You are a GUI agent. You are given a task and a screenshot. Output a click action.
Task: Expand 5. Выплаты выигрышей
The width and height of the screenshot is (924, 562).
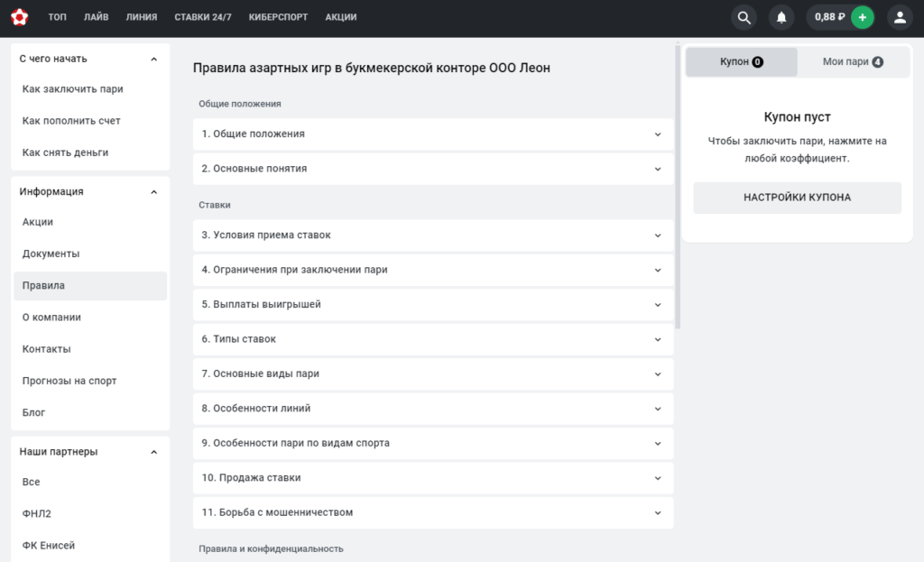433,305
